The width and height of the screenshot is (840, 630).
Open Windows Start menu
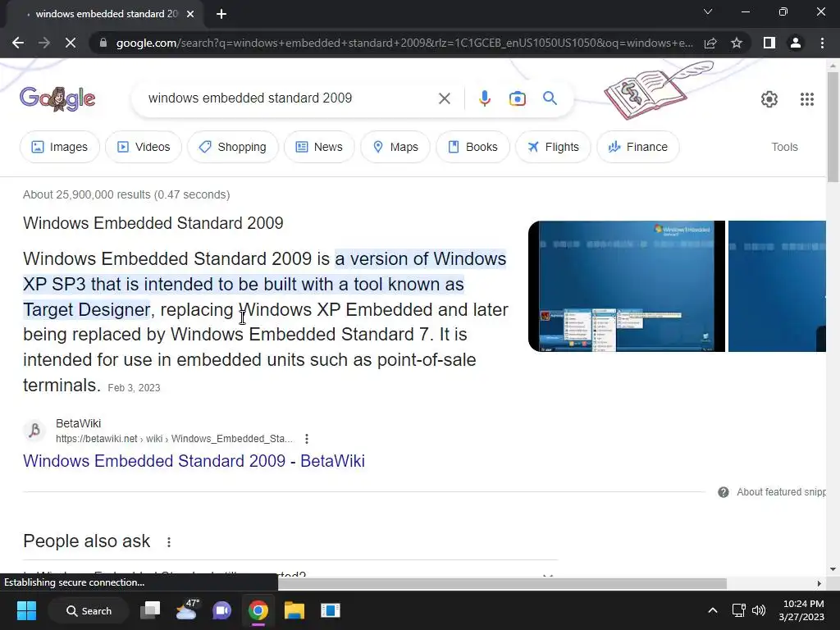click(x=26, y=610)
